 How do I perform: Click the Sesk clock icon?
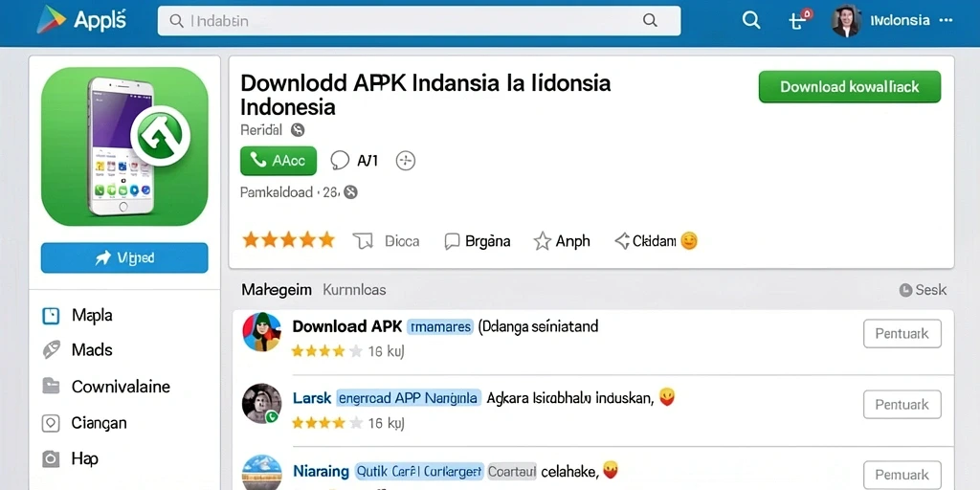point(905,290)
